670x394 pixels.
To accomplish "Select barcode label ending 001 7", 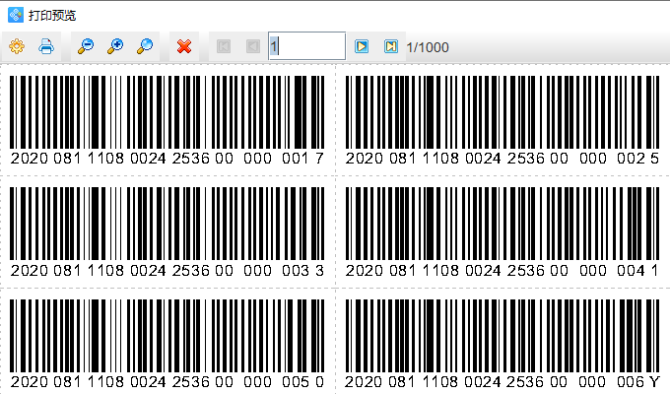I will 167,121.
